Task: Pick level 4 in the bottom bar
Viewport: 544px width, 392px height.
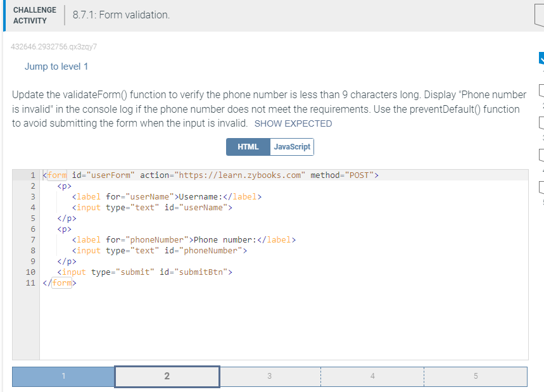Action: (x=372, y=376)
